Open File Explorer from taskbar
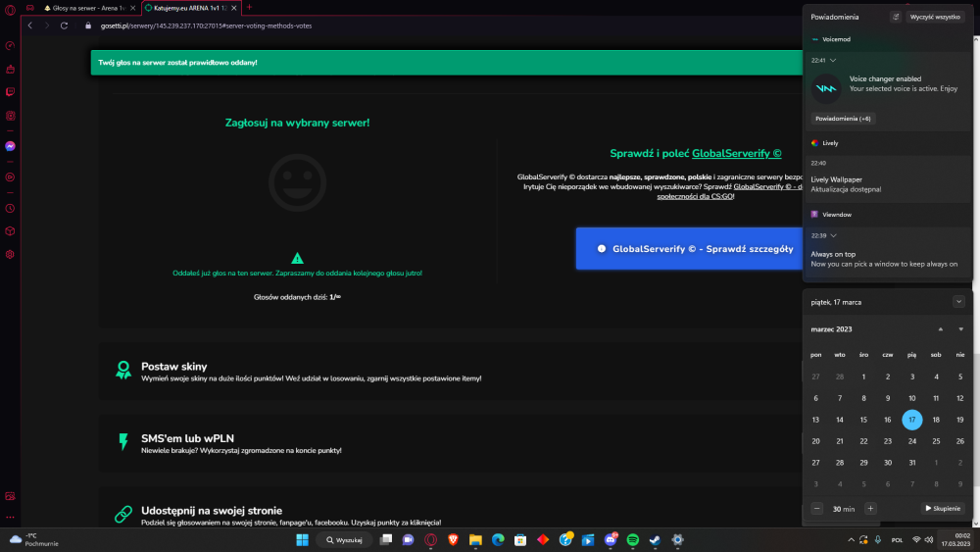 point(475,540)
